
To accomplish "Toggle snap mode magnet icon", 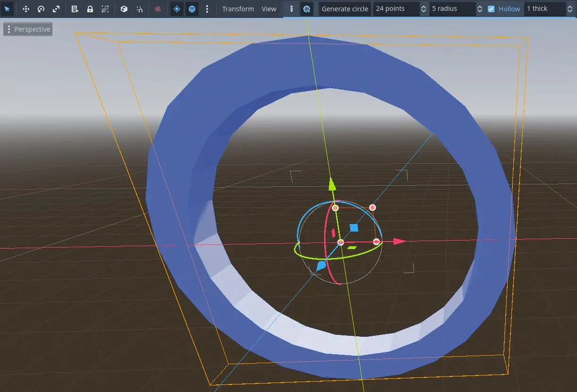I will (139, 9).
